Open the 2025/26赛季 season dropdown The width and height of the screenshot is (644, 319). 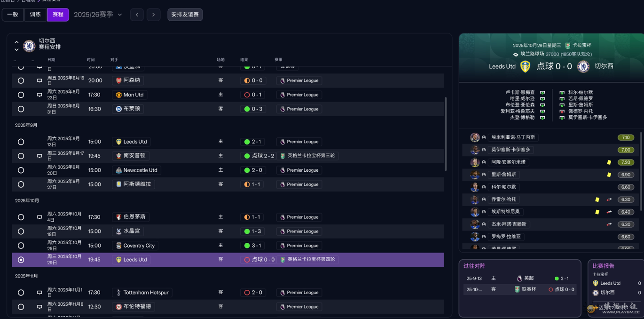click(98, 15)
